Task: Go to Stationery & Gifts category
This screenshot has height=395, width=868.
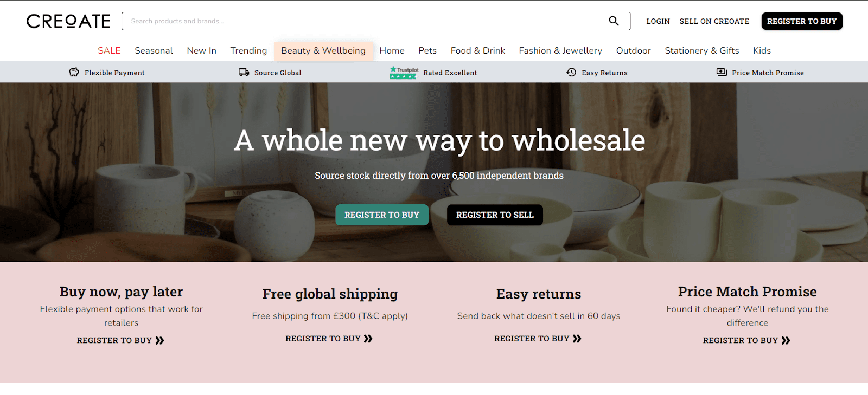Action: (x=702, y=51)
